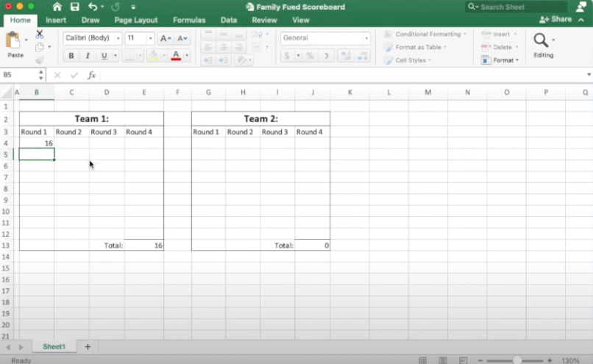Align text right
Screen dimensions: 593x364
pyautogui.click(x=238, y=47)
